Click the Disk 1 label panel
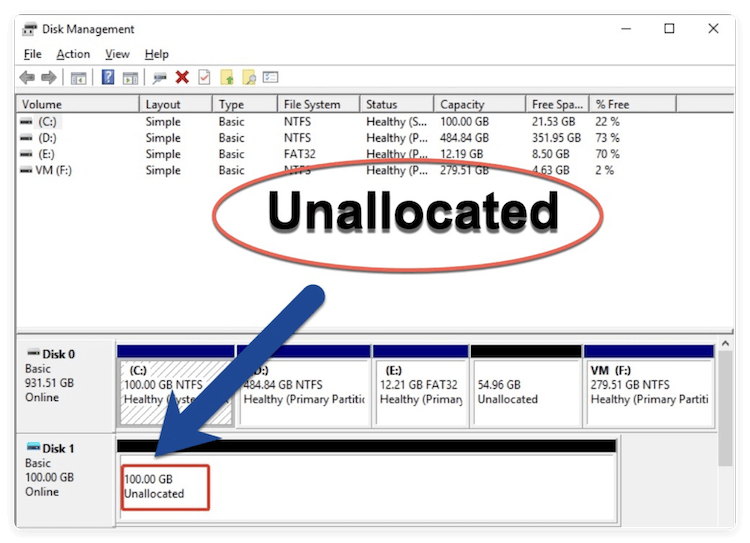Screen dimensions: 750x543 (x=66, y=480)
